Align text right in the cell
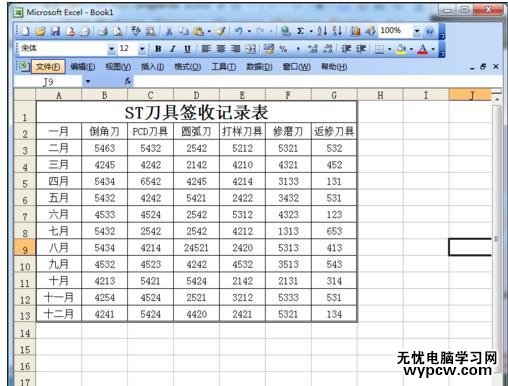The height and width of the screenshot is (386, 508). point(235,49)
